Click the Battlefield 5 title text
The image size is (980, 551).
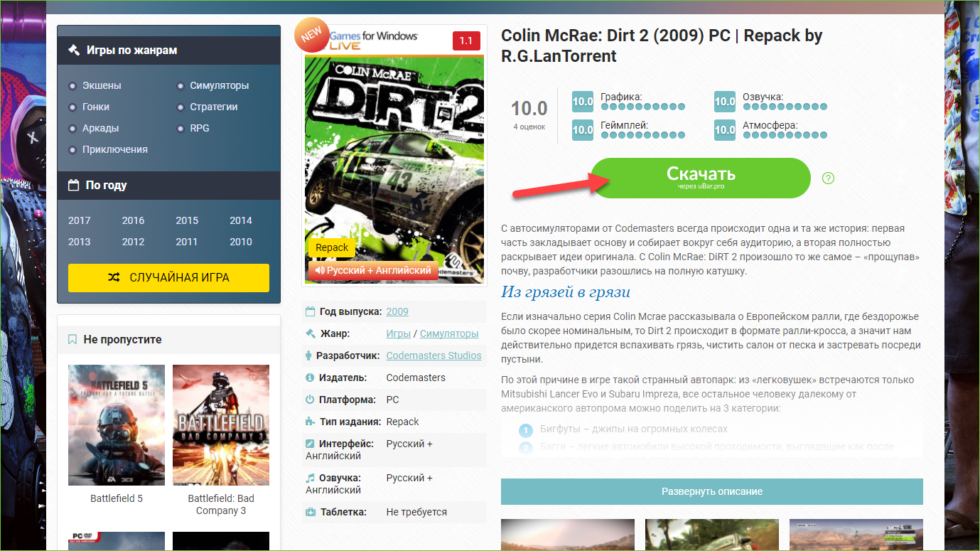click(117, 498)
